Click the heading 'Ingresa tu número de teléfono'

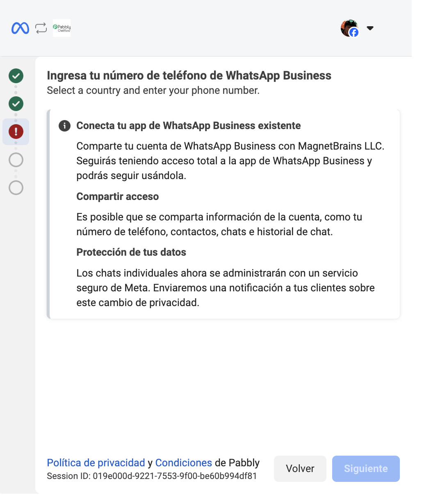pos(189,76)
